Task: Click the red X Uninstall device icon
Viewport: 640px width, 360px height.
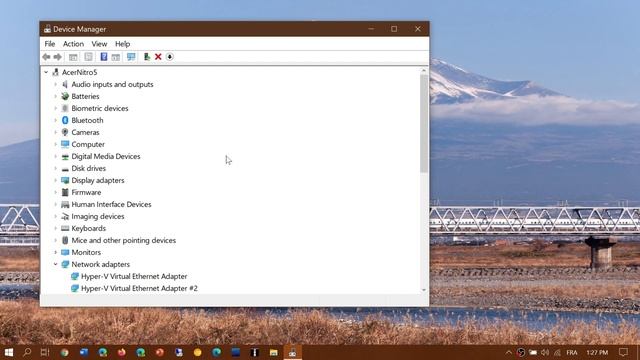Action: coord(158,57)
